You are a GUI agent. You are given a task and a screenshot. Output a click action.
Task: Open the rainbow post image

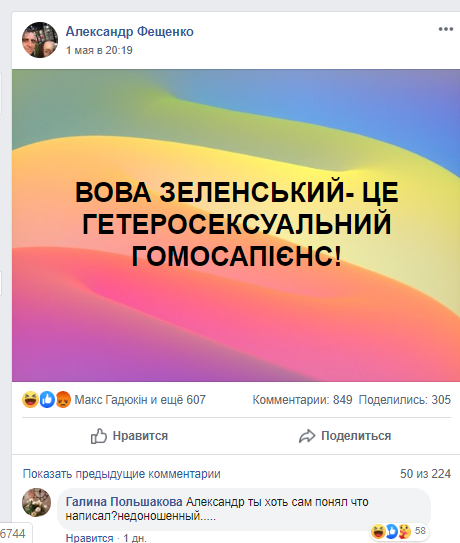236,225
